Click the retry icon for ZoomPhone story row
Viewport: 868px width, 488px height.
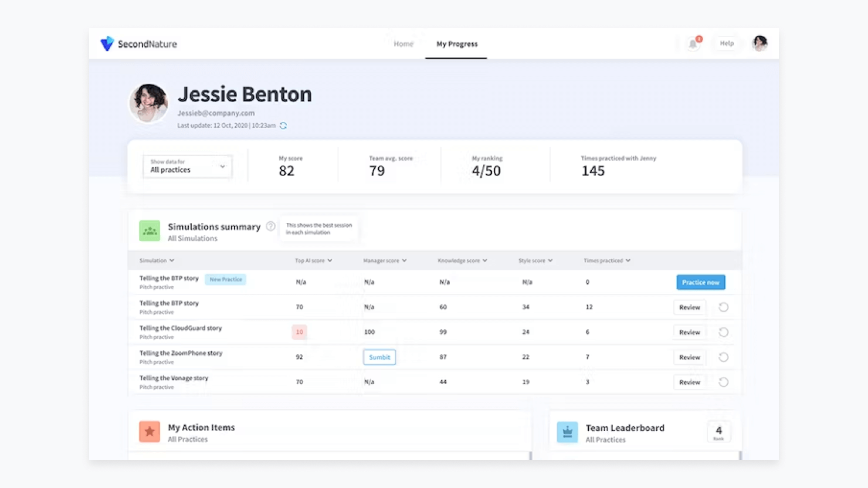724,357
